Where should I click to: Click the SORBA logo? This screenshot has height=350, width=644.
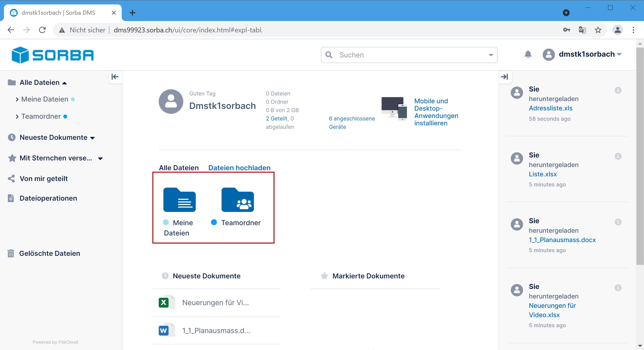point(53,55)
